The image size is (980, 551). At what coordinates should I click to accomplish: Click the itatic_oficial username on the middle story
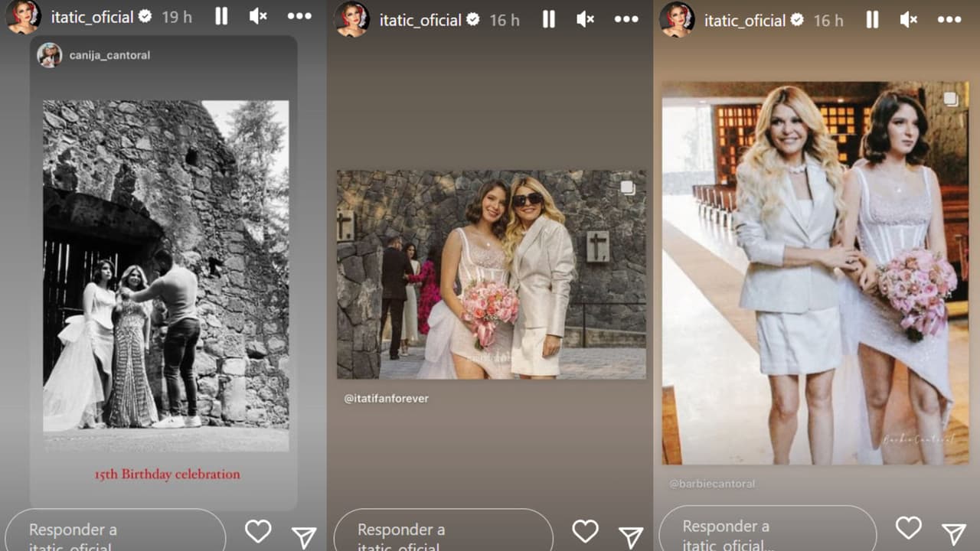tap(420, 19)
